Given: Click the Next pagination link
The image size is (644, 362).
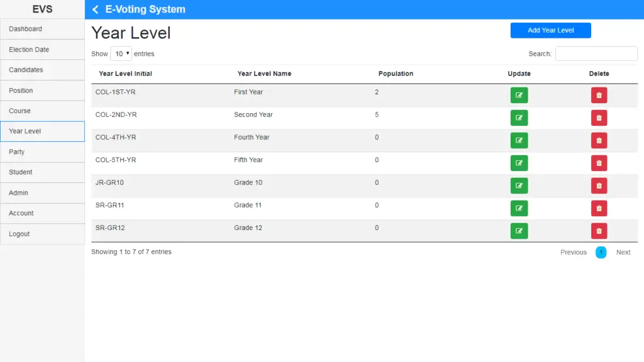Looking at the screenshot, I should click(x=623, y=252).
